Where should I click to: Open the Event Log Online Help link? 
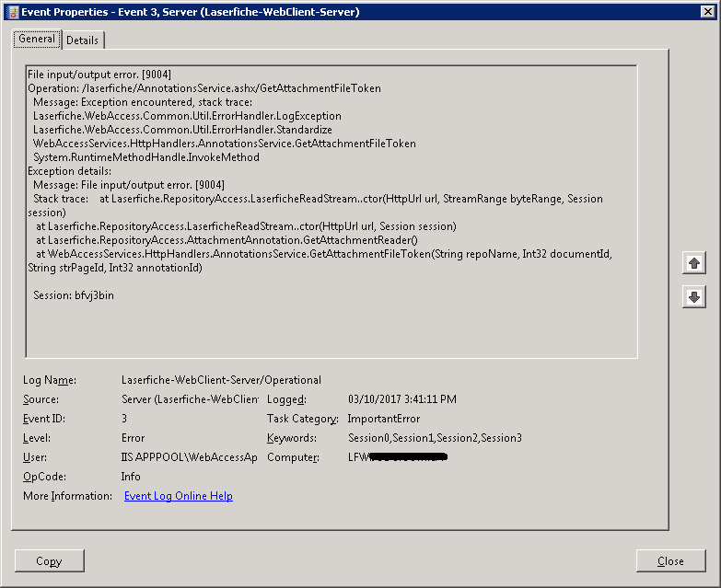point(179,496)
